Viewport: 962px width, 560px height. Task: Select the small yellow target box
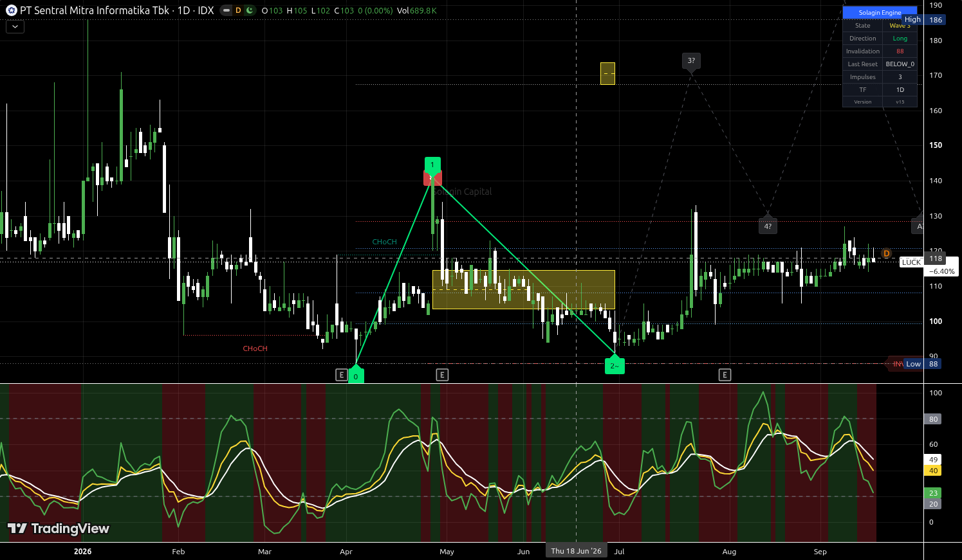[607, 73]
